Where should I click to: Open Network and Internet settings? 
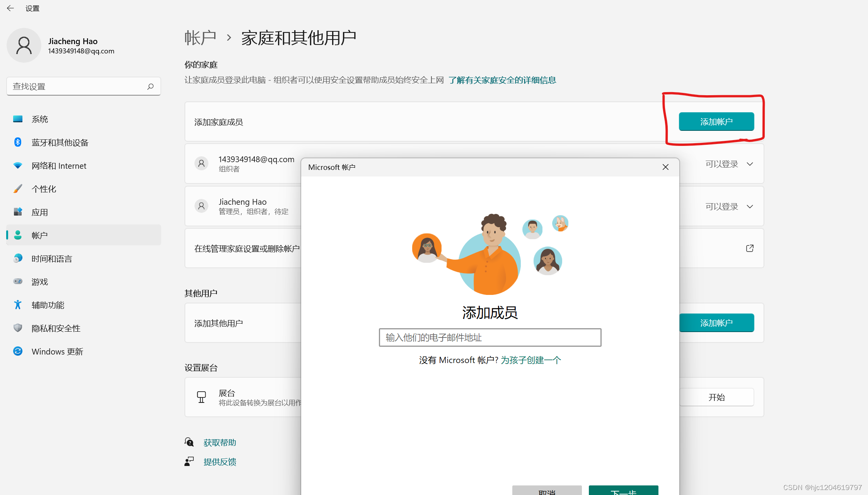coord(59,166)
